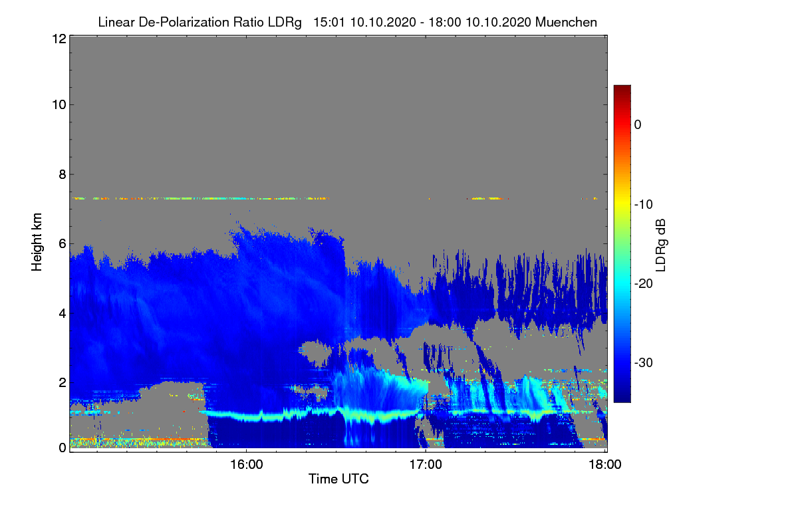Click the 12 height tick label
This screenshot has height=532, width=798.
coord(59,39)
